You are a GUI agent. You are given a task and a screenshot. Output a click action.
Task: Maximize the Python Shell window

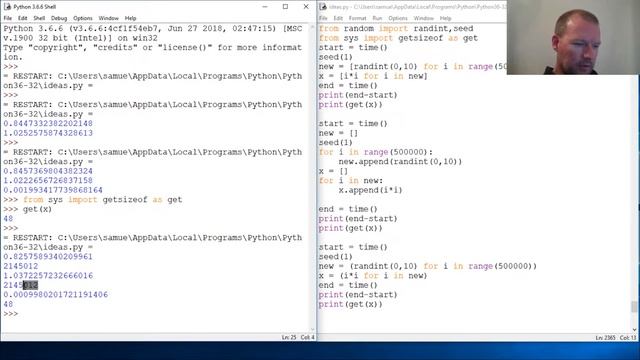point(285,7)
